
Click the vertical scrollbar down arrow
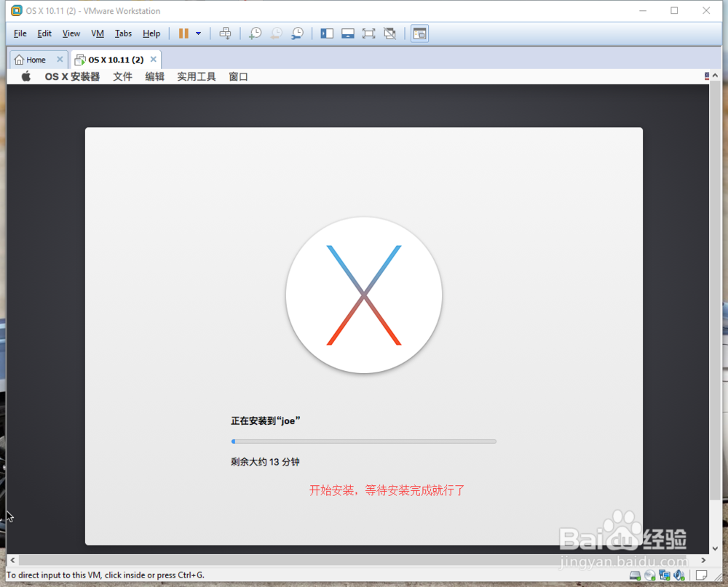[x=715, y=548]
